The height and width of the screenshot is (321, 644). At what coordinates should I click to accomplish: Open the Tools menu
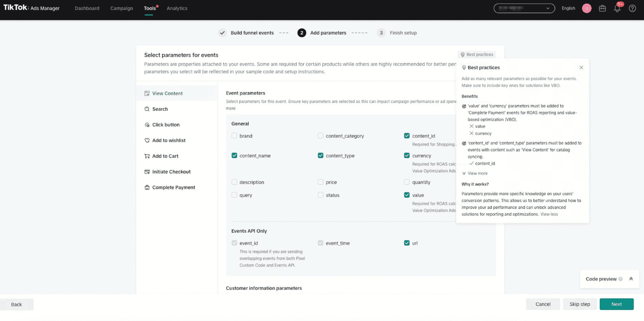tap(150, 8)
